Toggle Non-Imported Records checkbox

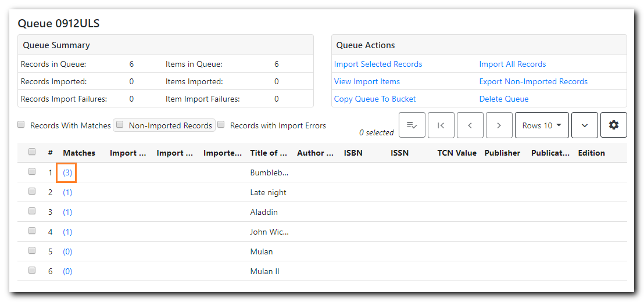(x=120, y=125)
